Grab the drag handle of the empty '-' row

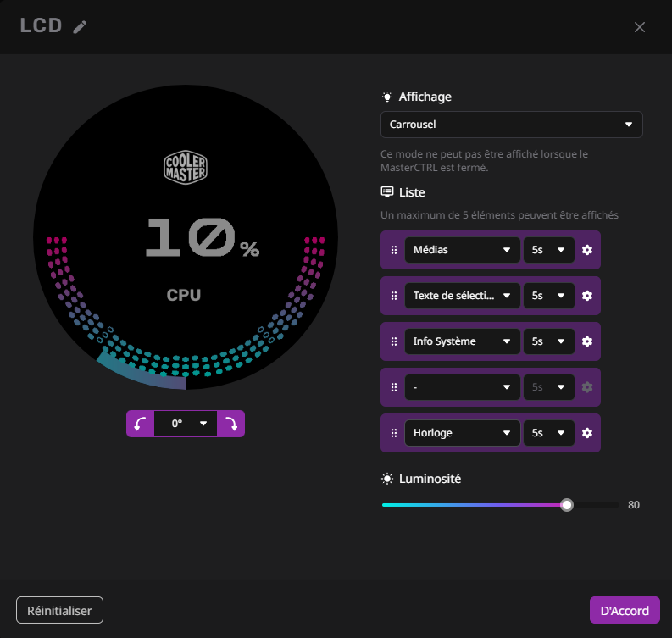click(x=394, y=387)
